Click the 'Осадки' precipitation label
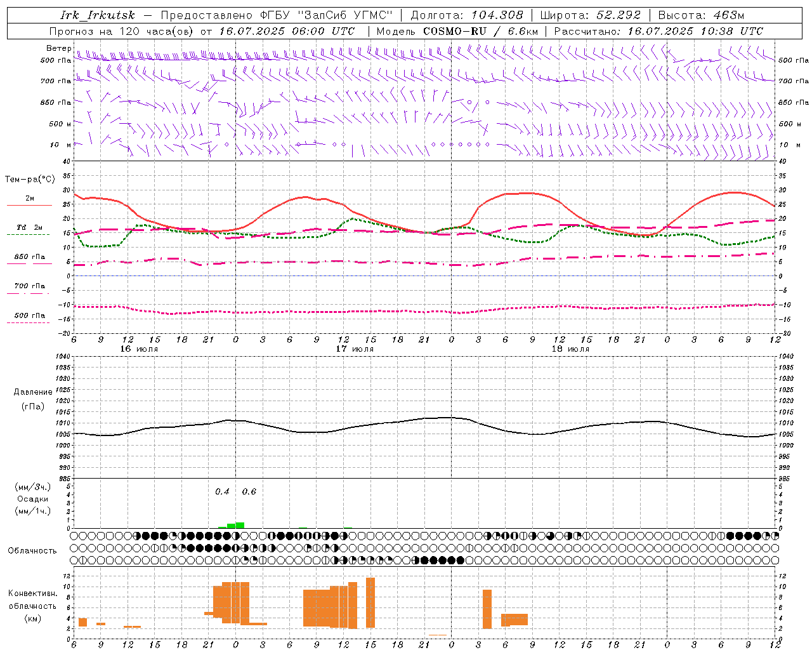 pos(33,499)
